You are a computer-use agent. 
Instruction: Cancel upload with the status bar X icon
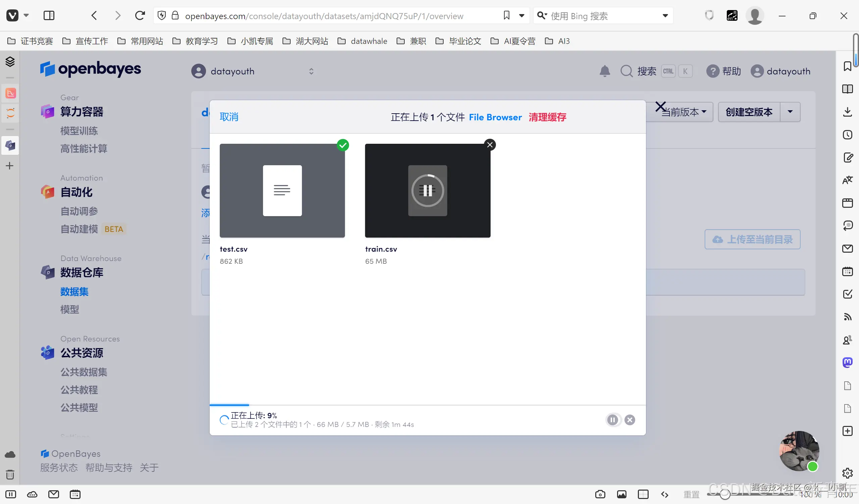(629, 420)
